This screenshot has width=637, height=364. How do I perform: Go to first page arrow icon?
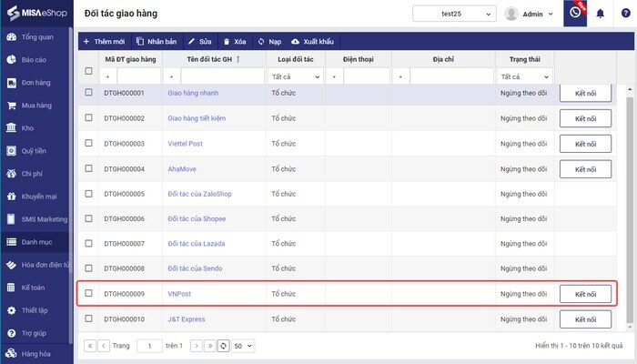click(x=89, y=346)
